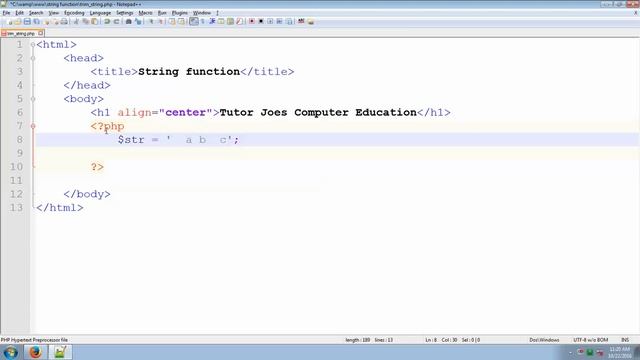Click the Close All toolbar icon
The height and width of the screenshot is (360, 640).
56,21
